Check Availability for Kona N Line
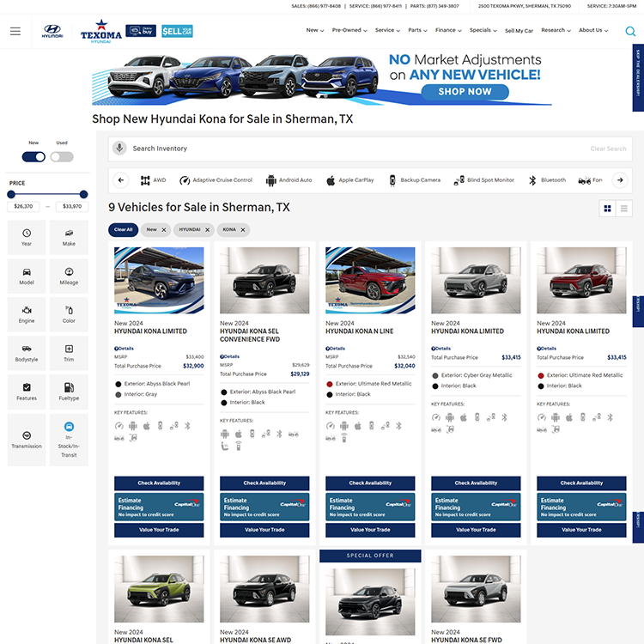This screenshot has width=644, height=644. pos(370,483)
